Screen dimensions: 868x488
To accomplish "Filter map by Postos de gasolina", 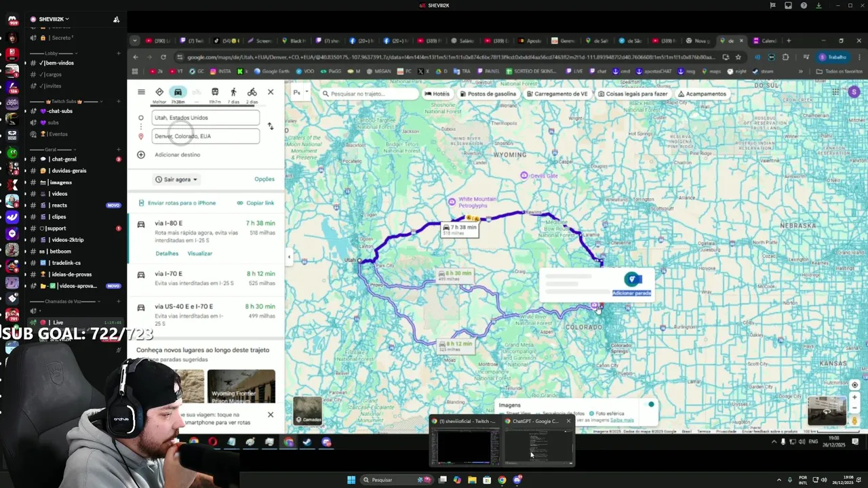I will point(488,94).
